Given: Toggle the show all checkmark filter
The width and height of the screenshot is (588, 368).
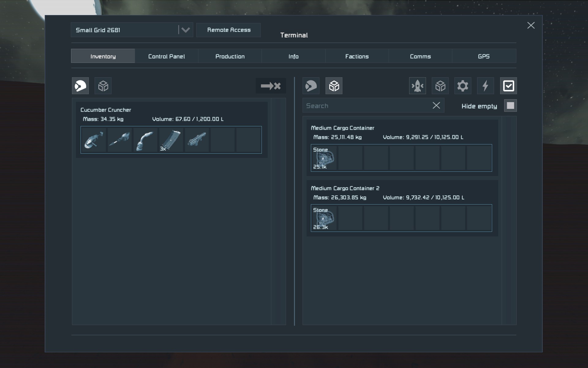Looking at the screenshot, I should 508,86.
